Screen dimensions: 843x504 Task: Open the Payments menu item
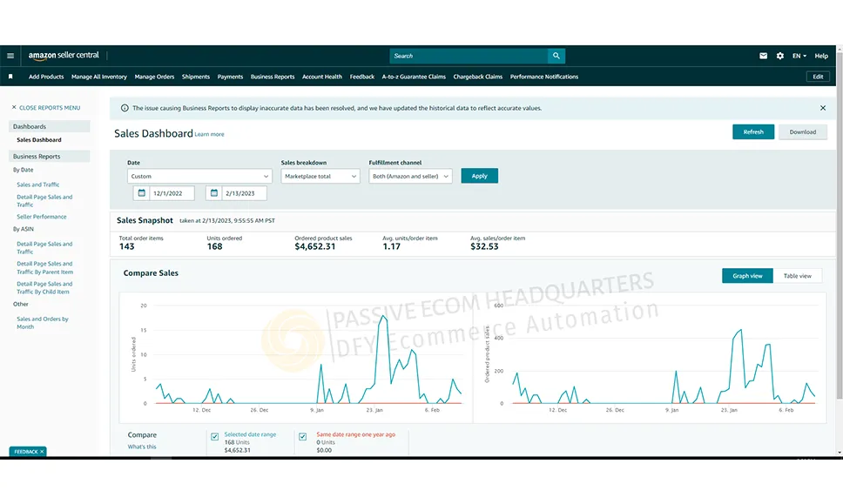(230, 77)
